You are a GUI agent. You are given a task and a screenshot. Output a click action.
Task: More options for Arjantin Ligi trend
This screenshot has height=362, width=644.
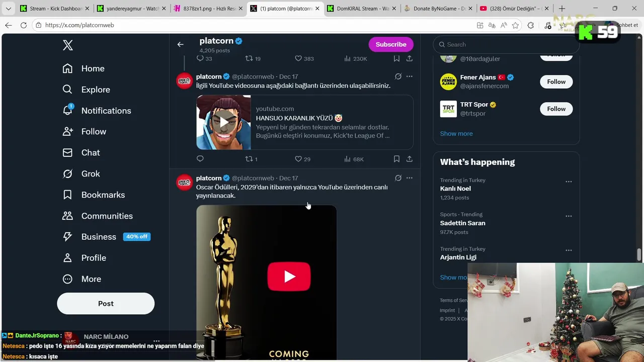[x=569, y=250]
